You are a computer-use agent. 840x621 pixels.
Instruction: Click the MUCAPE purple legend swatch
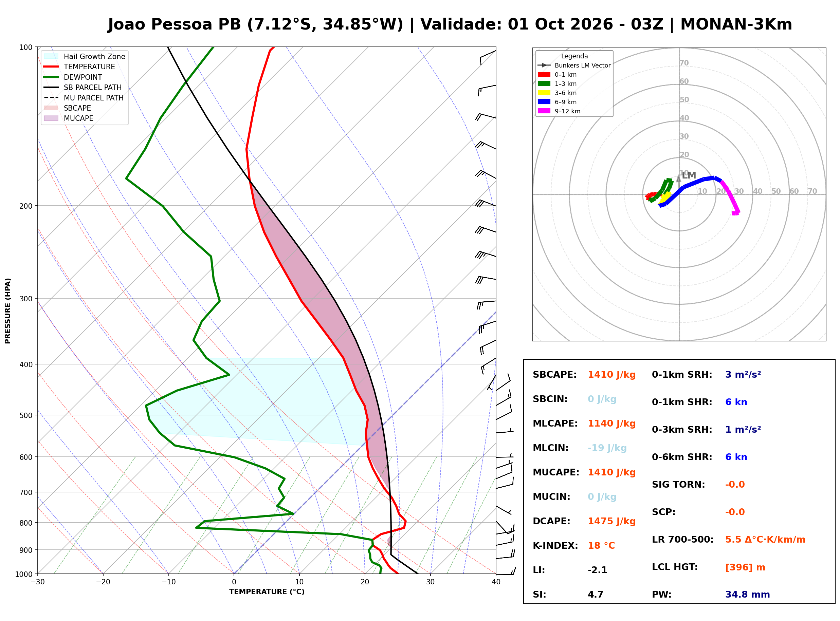click(x=51, y=118)
